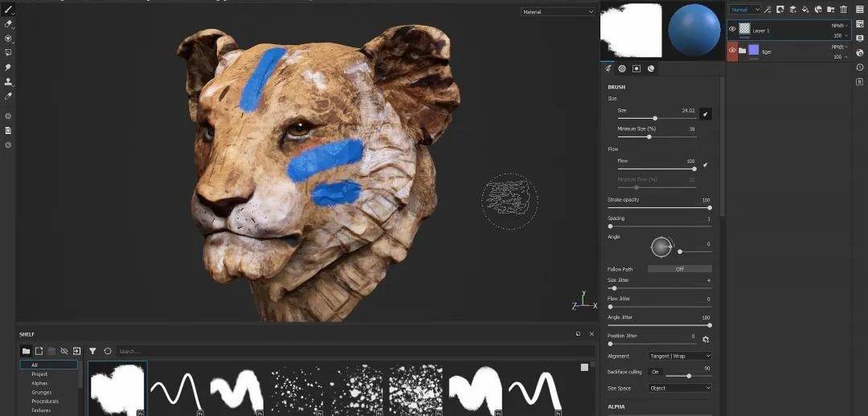Select the Projection tool
Viewport: 868px width, 416px height.
click(x=8, y=39)
